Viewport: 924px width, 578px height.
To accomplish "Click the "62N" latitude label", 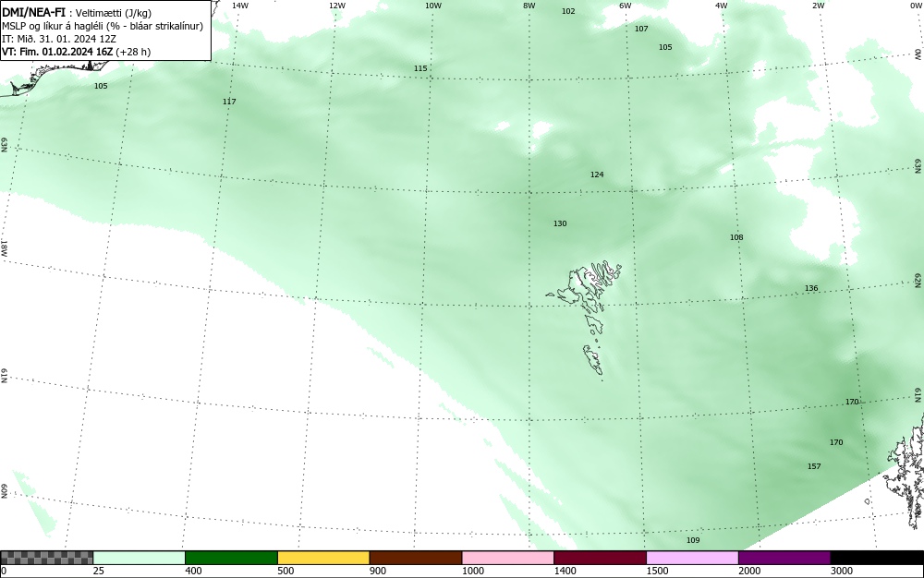I will pyautogui.click(x=918, y=280).
